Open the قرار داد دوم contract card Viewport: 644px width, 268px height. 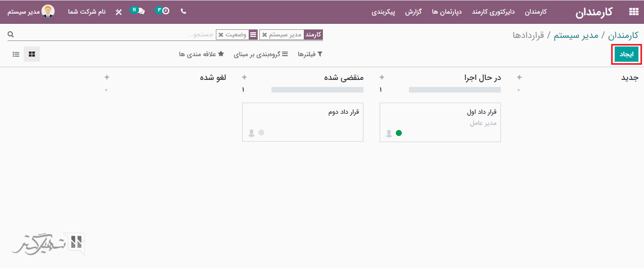[x=302, y=122]
